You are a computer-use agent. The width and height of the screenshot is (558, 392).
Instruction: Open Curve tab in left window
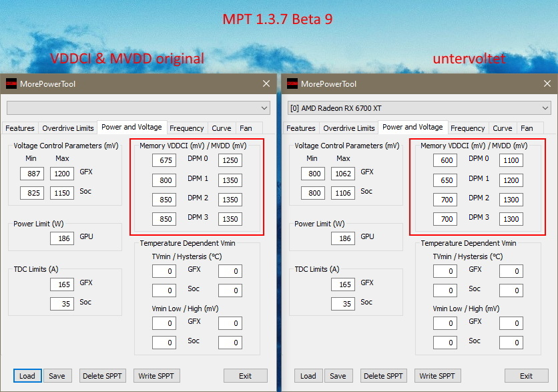[x=222, y=128]
